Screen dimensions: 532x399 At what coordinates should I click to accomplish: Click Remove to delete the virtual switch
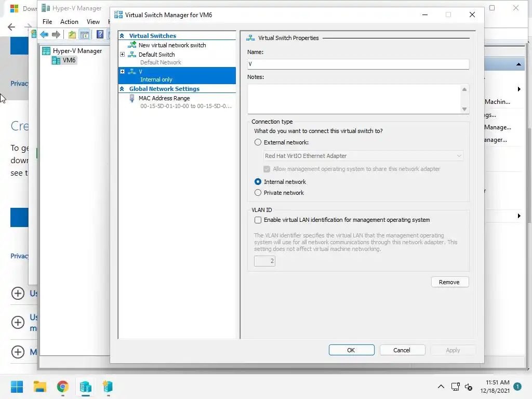pyautogui.click(x=450, y=282)
